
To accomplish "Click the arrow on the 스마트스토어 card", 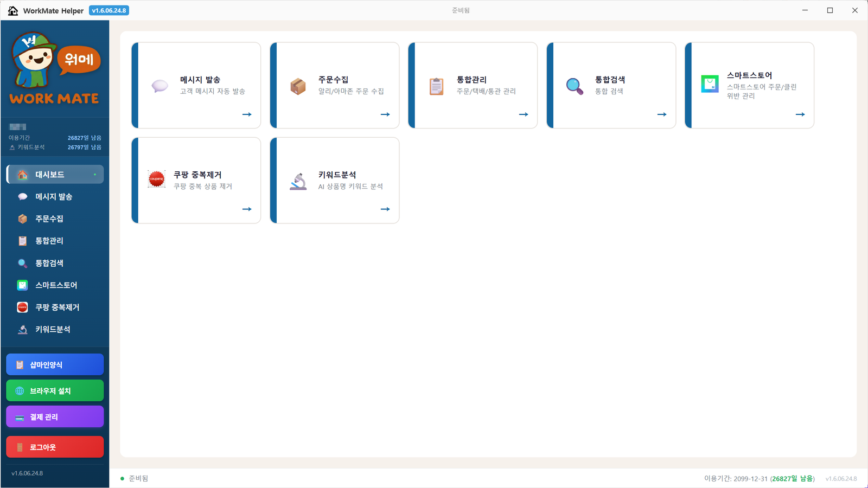I will click(800, 114).
